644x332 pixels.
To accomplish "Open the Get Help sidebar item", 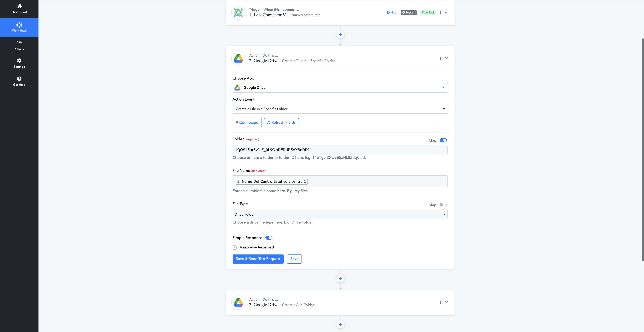I will (x=19, y=81).
